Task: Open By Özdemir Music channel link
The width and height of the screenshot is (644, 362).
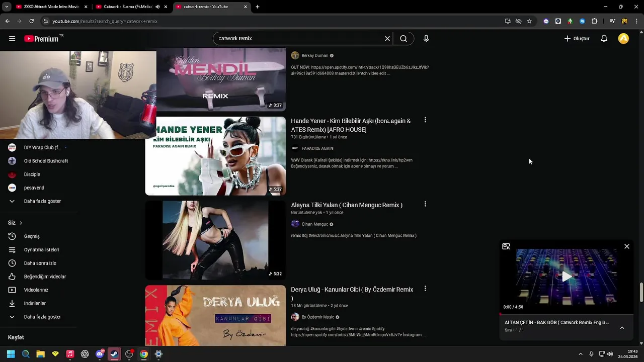Action: click(317, 317)
